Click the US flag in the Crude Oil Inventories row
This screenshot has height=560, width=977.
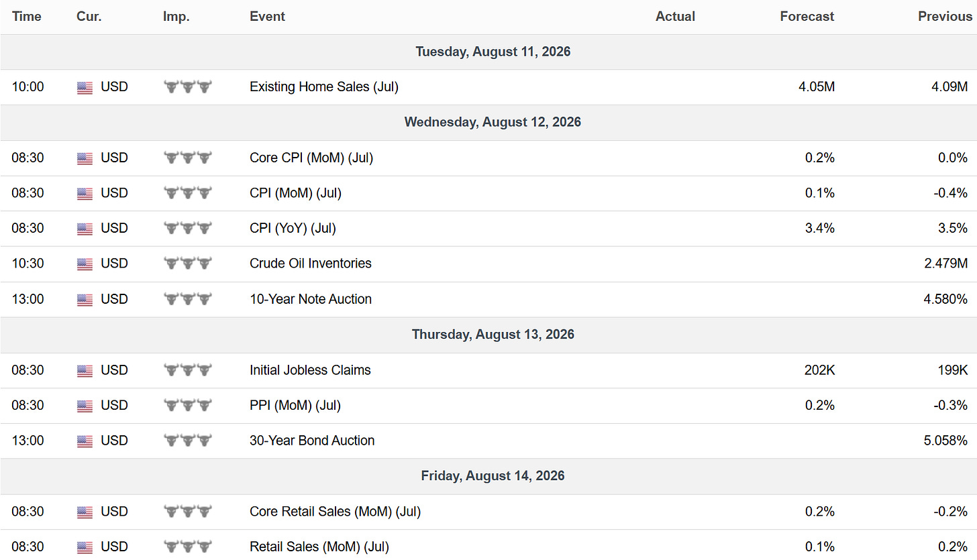85,264
